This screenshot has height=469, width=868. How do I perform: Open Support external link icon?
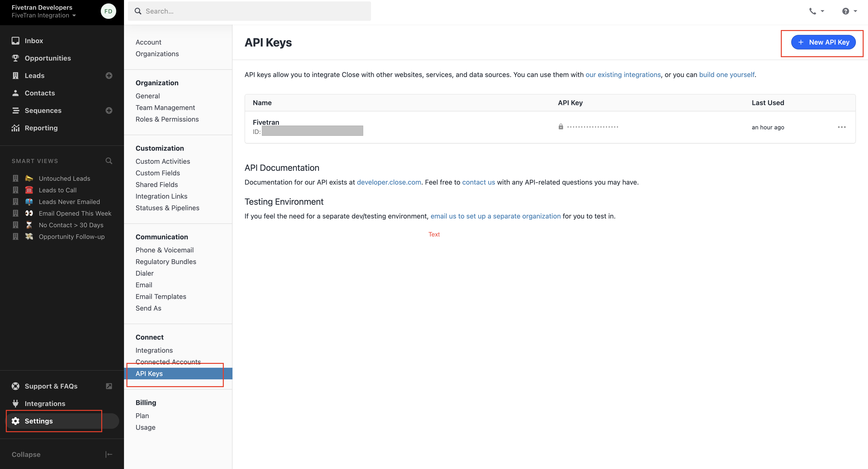point(109,386)
